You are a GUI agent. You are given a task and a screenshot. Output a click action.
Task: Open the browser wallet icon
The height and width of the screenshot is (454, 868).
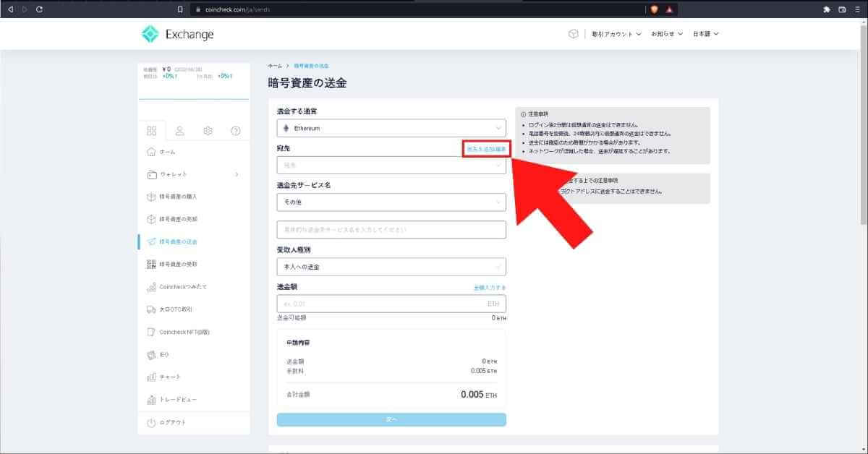[842, 9]
